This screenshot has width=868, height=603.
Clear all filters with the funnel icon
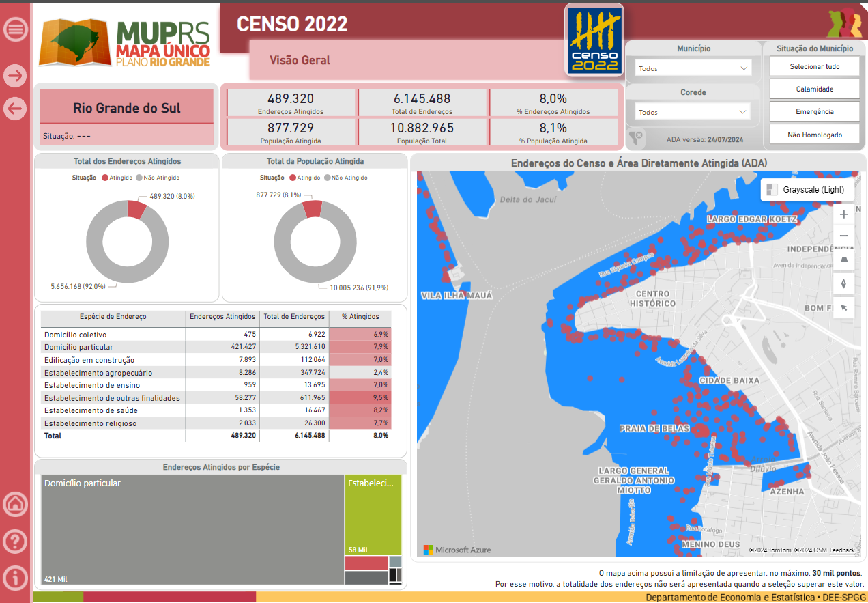635,137
